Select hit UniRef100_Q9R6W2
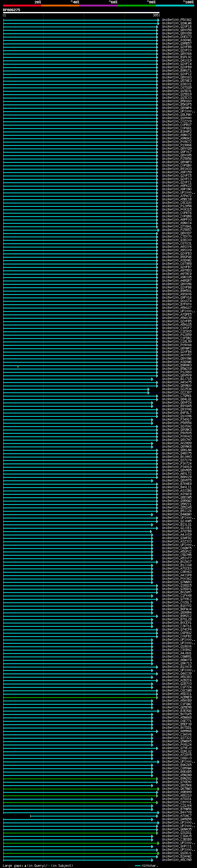The image size is (197, 868). [x=177, y=501]
